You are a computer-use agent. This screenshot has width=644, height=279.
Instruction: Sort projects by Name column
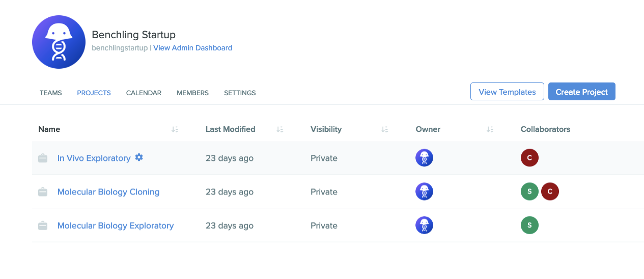[x=175, y=129]
